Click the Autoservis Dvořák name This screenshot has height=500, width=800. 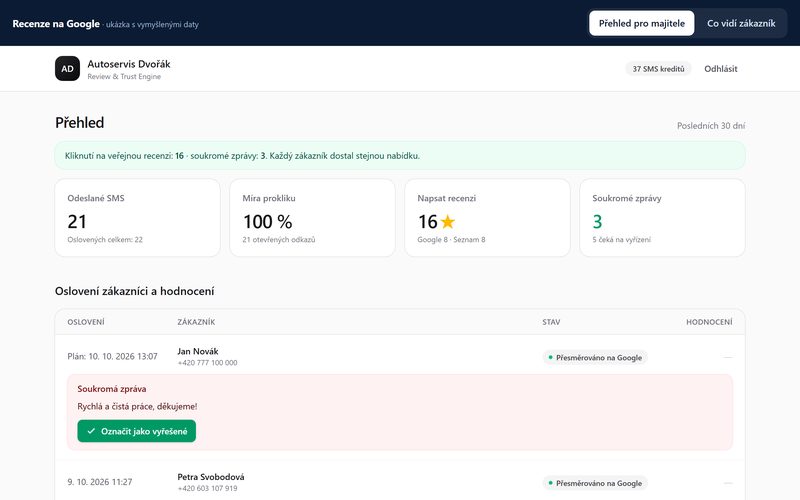(129, 64)
